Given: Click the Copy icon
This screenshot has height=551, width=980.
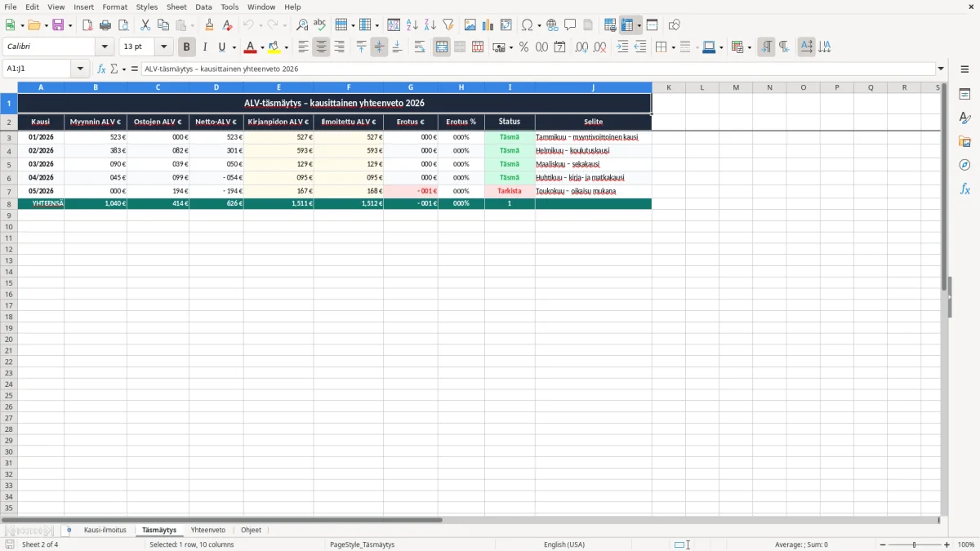Looking at the screenshot, I should click(x=163, y=25).
